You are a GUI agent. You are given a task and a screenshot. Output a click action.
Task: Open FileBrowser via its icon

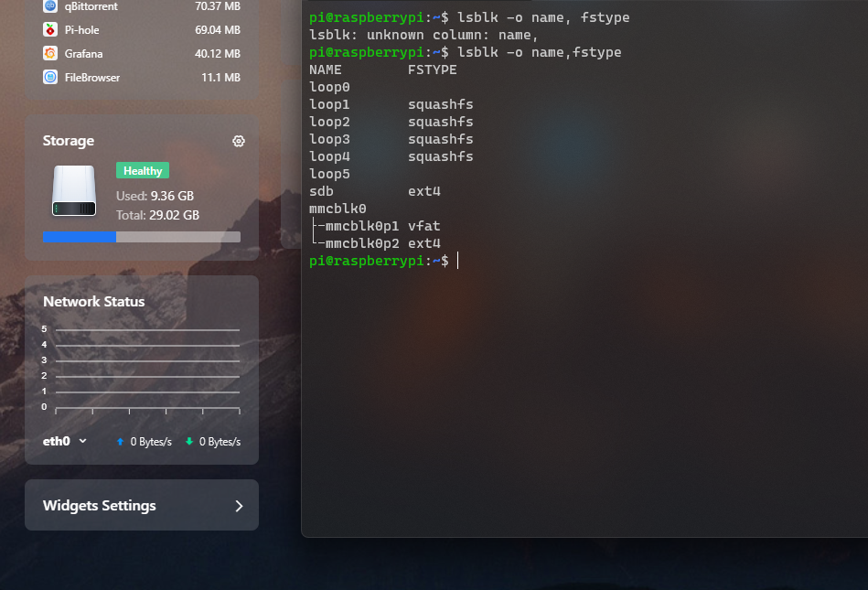click(52, 77)
